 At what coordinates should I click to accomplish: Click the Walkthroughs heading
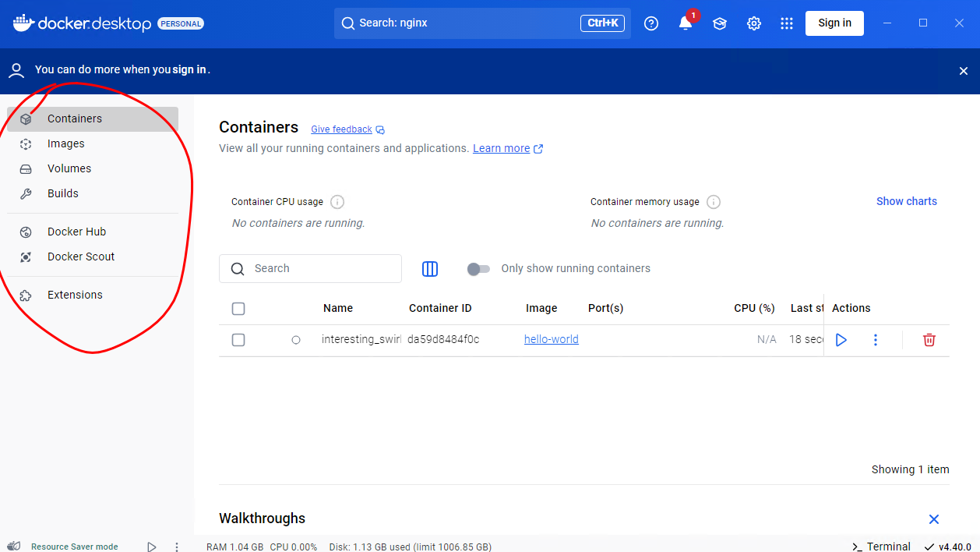262,518
